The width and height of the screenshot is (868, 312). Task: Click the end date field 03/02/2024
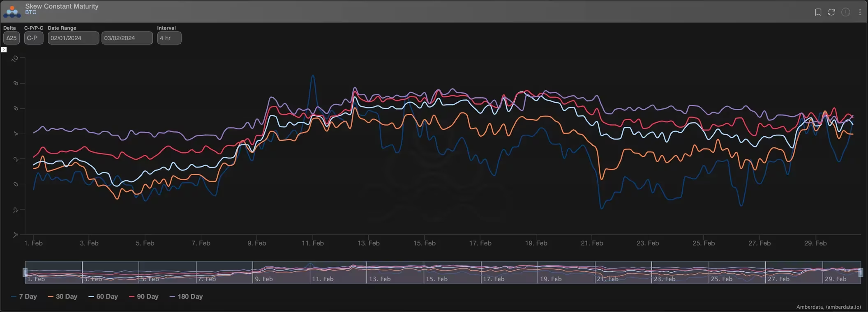(127, 38)
